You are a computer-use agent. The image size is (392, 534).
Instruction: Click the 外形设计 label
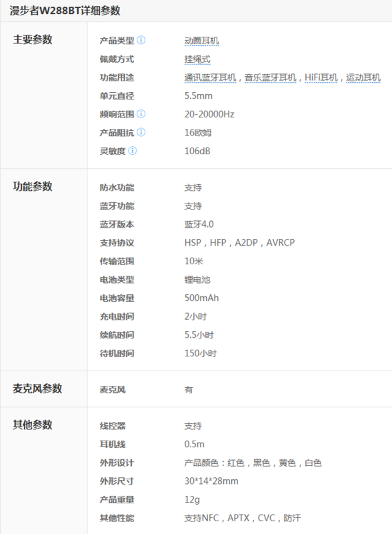(x=117, y=463)
